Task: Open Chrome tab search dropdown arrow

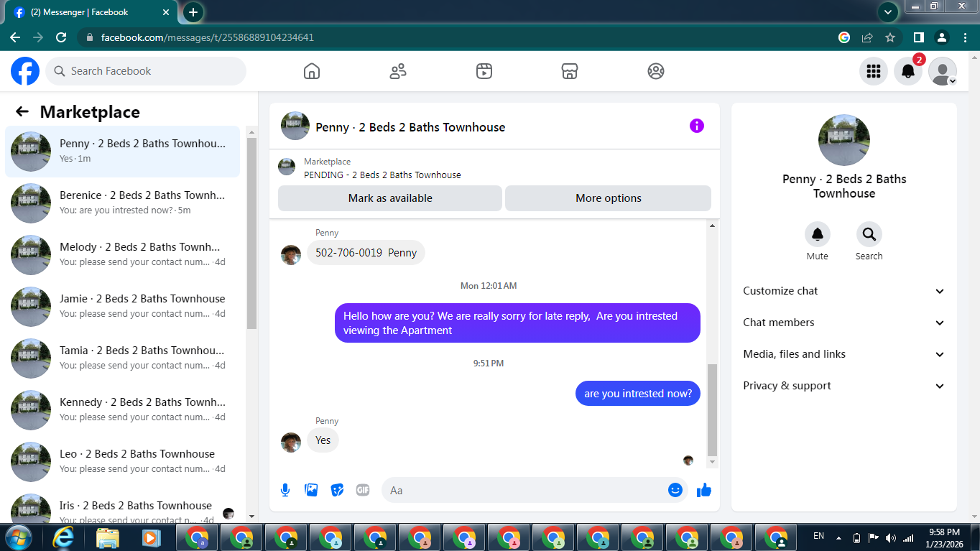Action: click(888, 12)
